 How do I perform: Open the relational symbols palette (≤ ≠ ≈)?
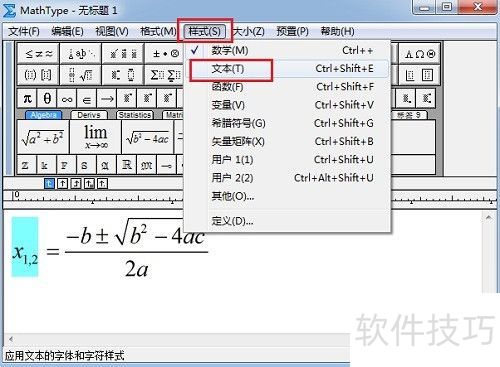coord(39,53)
